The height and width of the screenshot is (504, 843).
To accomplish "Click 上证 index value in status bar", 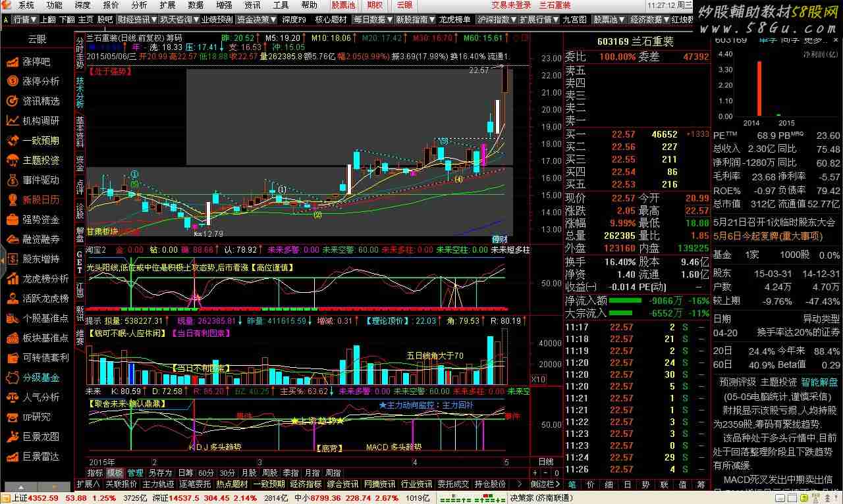I will click(43, 498).
